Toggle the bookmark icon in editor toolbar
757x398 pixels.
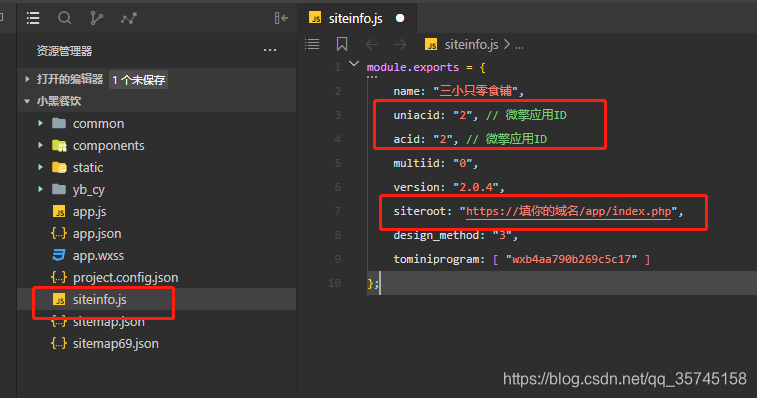342,44
